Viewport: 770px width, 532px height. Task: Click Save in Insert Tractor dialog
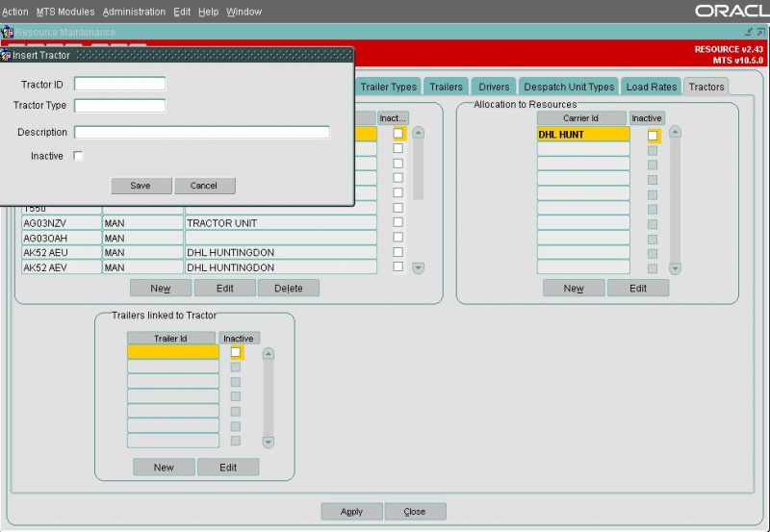141,186
